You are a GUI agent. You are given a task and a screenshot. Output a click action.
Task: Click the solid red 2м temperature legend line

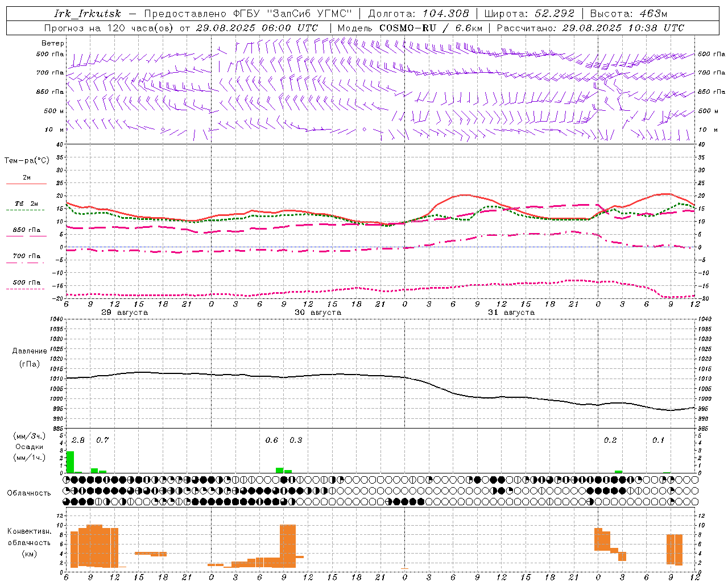(x=26, y=184)
